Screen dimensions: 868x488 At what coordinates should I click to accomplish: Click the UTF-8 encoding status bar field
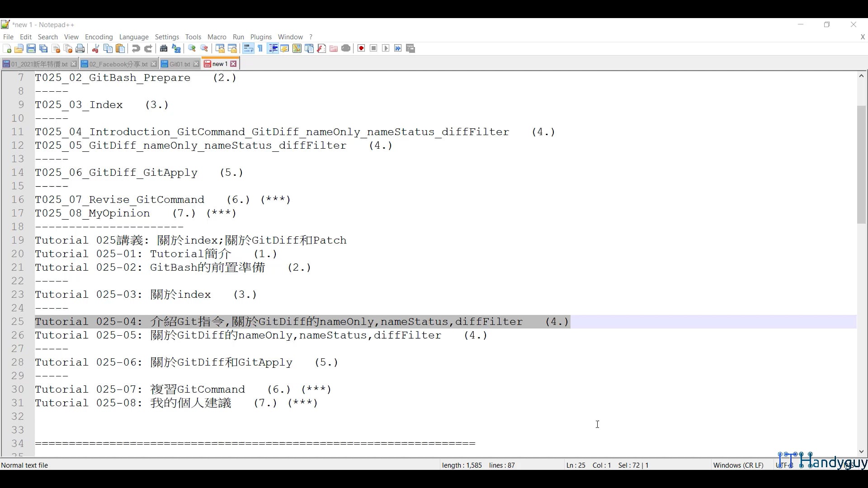pos(784,465)
